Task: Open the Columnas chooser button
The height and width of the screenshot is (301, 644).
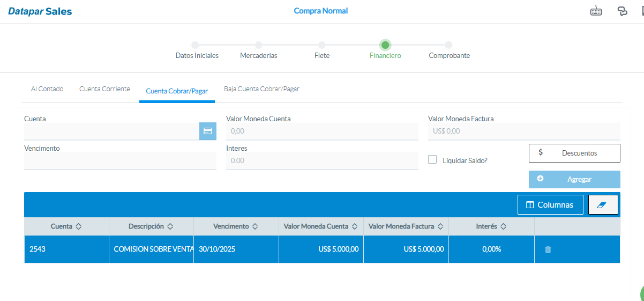Action: pyautogui.click(x=550, y=205)
